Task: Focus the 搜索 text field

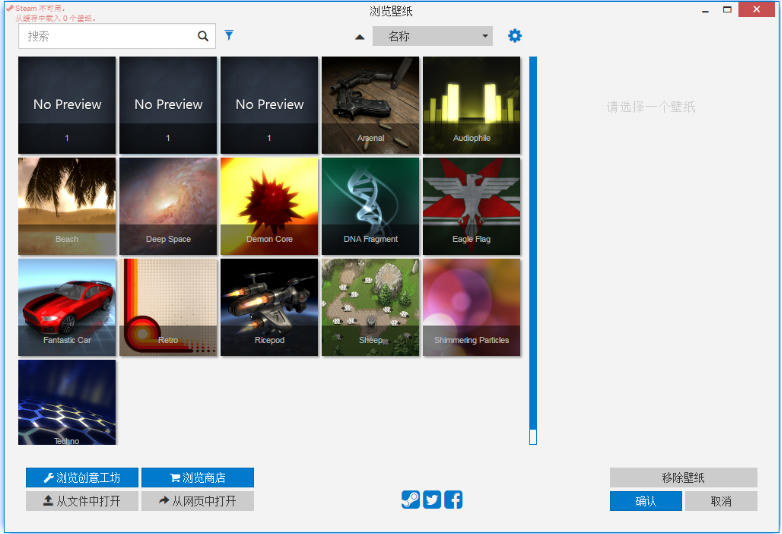Action: click(105, 36)
